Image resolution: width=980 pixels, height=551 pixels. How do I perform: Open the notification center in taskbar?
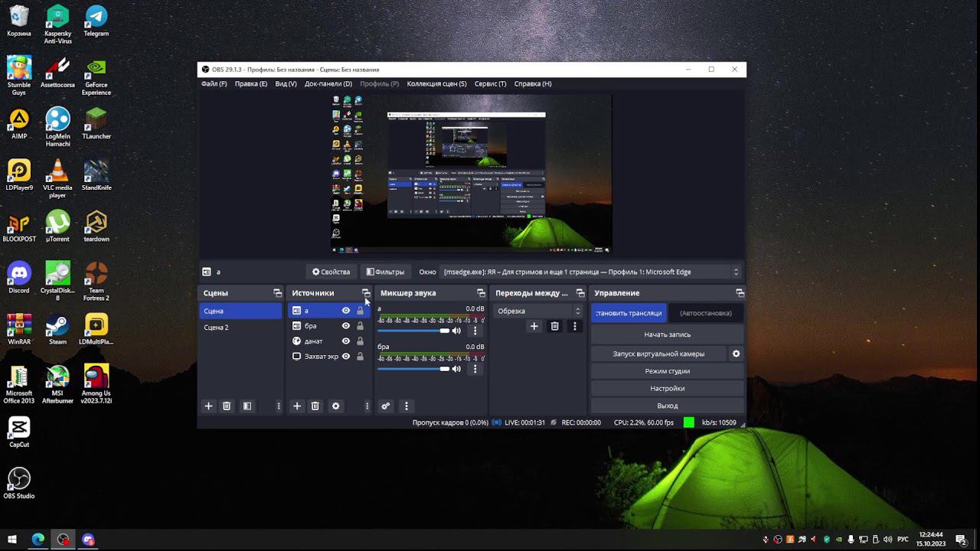[x=961, y=540]
